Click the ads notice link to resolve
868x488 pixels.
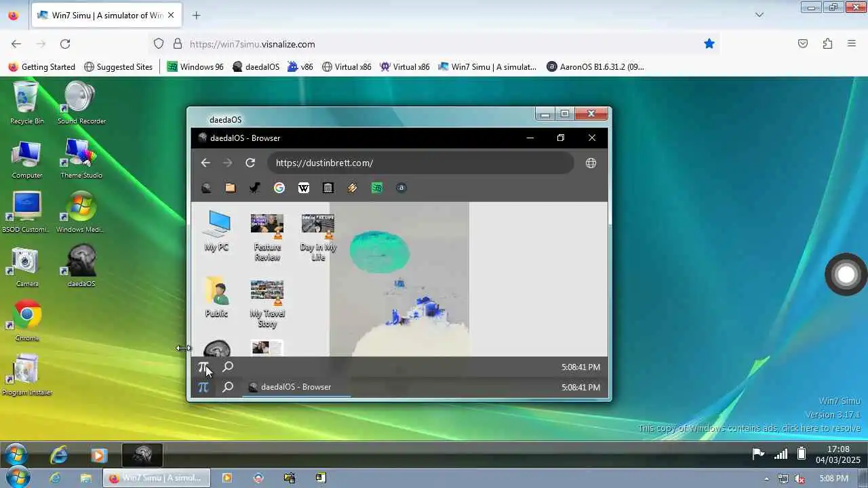pyautogui.click(x=749, y=428)
